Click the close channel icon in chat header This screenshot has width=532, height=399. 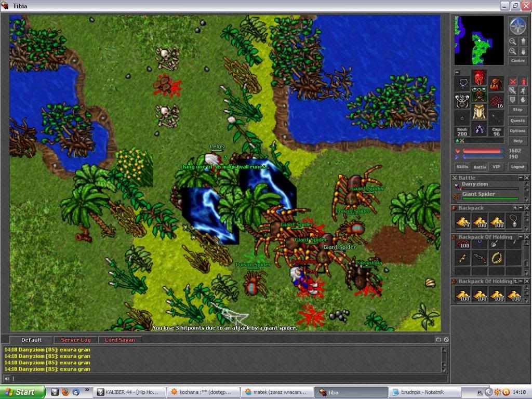[x=446, y=339]
